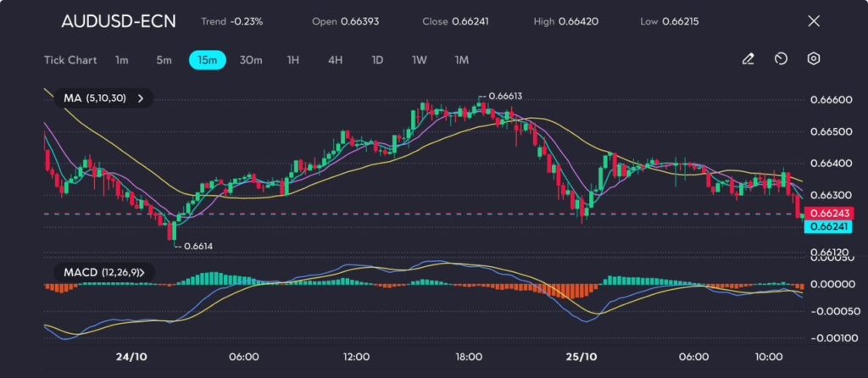This screenshot has width=868, height=378.
Task: Click the AUDUSD-ECN symbol title
Action: pyautogui.click(x=119, y=21)
